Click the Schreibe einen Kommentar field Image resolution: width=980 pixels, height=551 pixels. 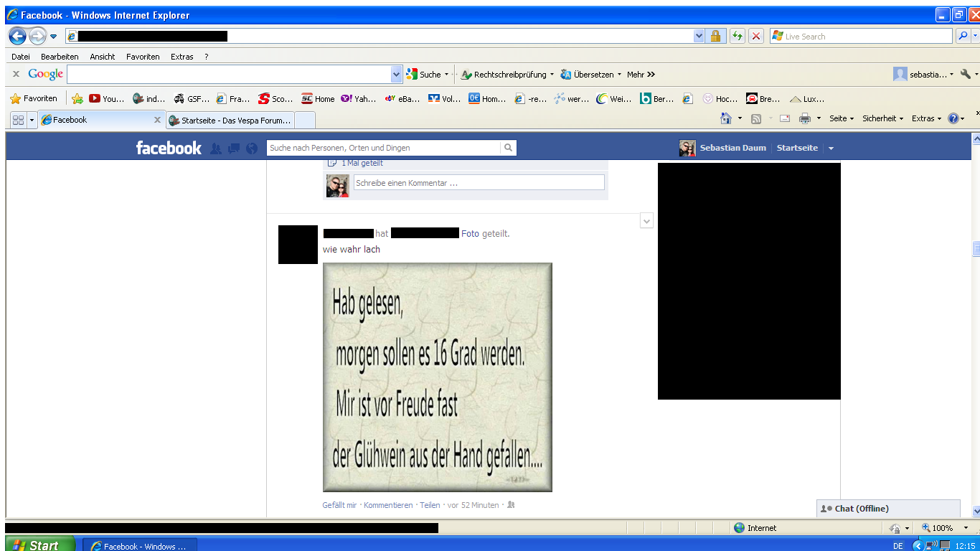click(479, 183)
